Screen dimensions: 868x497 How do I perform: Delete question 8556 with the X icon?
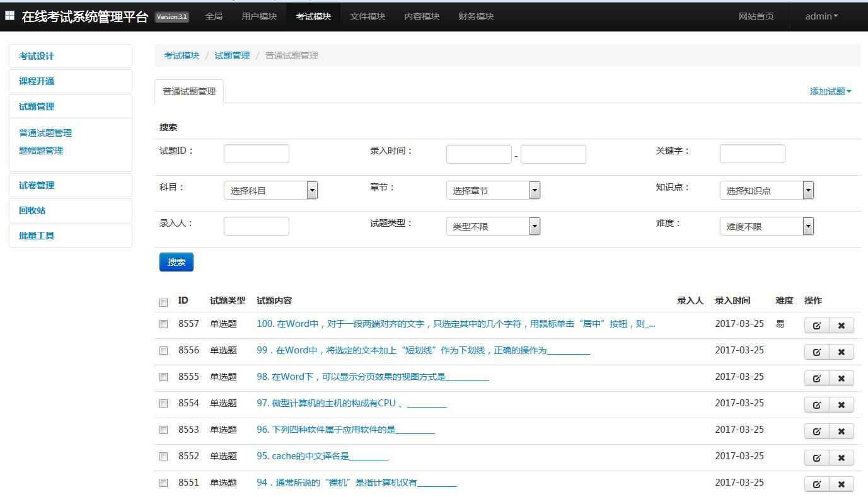[841, 352]
